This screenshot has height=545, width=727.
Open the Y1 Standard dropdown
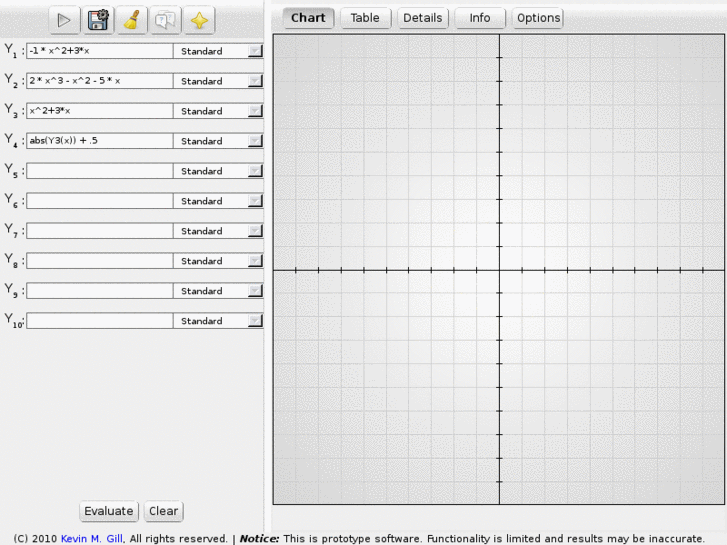(x=218, y=51)
